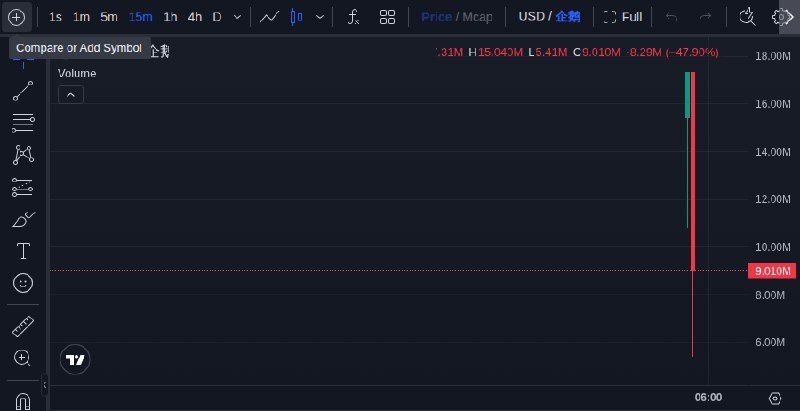Choose the brush drawing tool
Image resolution: width=800 pixels, height=411 pixels.
pos(23,219)
